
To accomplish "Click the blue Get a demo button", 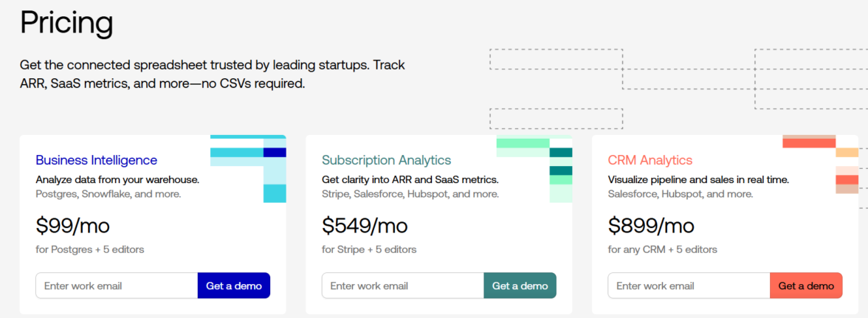I will point(234,286).
